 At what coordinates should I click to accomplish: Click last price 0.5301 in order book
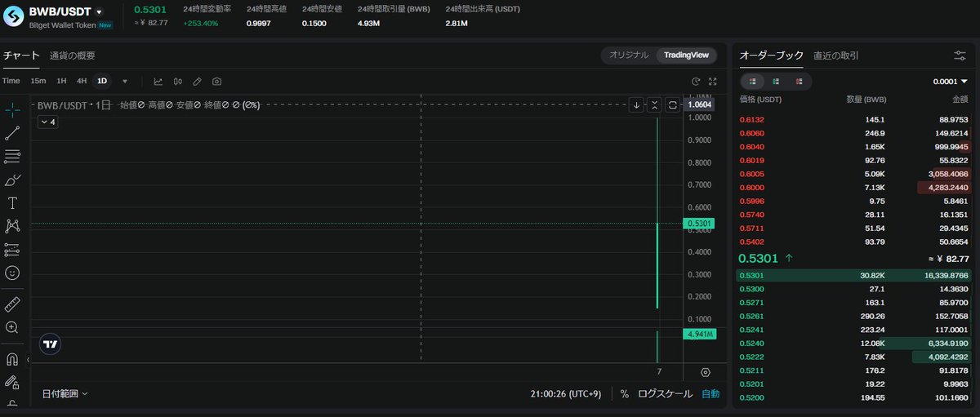click(759, 258)
